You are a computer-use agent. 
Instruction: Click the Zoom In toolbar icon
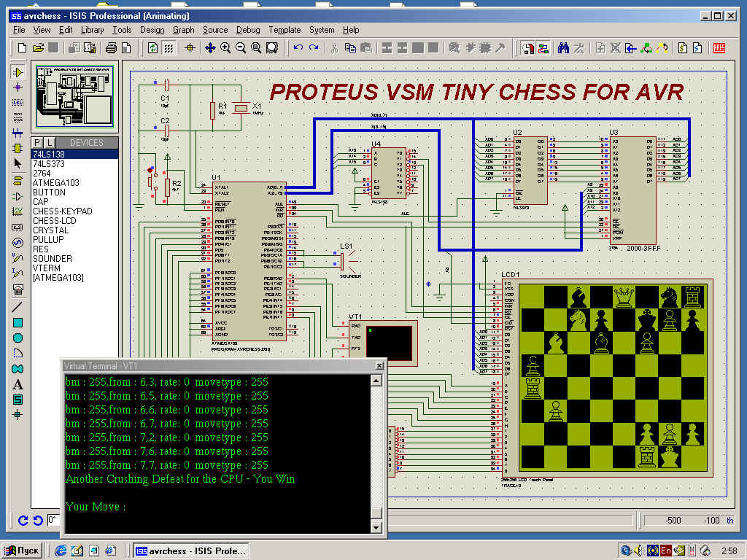point(225,48)
